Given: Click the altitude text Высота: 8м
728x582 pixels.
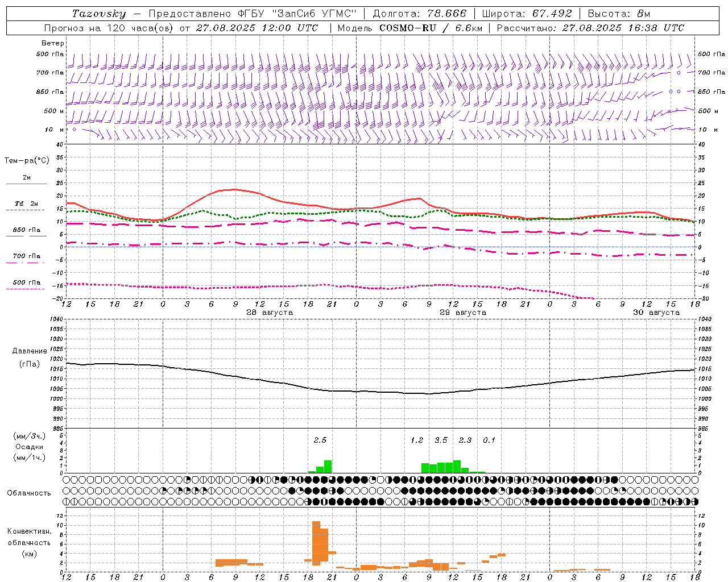Looking at the screenshot, I should [x=619, y=14].
